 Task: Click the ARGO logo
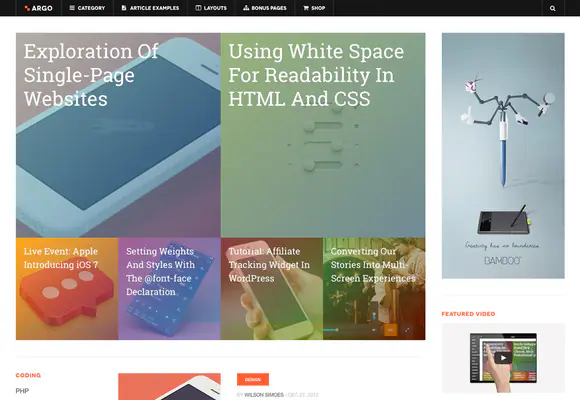38,8
